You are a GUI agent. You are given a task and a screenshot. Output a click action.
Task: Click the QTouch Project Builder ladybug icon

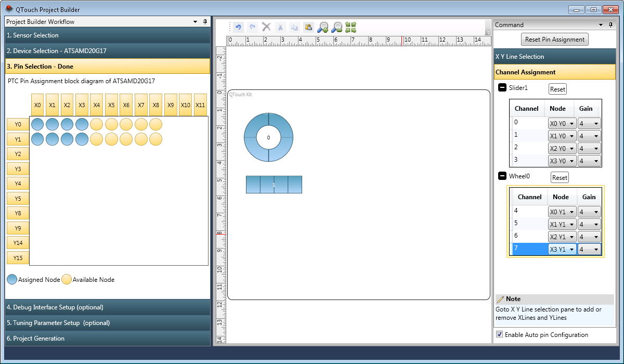(x=9, y=8)
